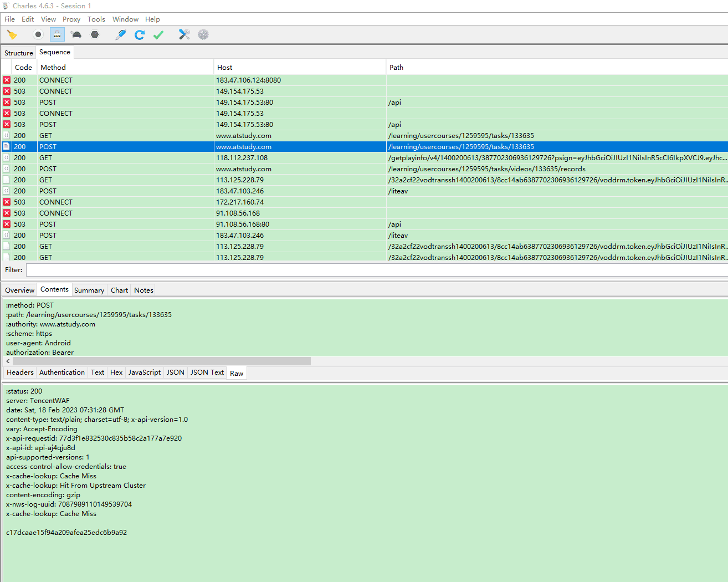Open the Proxy menu
This screenshot has width=728, height=582.
tap(71, 19)
